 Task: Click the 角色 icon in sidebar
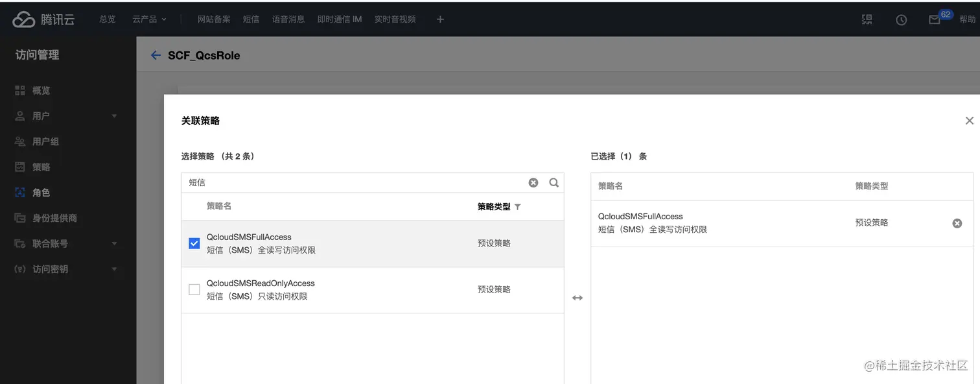(20, 193)
